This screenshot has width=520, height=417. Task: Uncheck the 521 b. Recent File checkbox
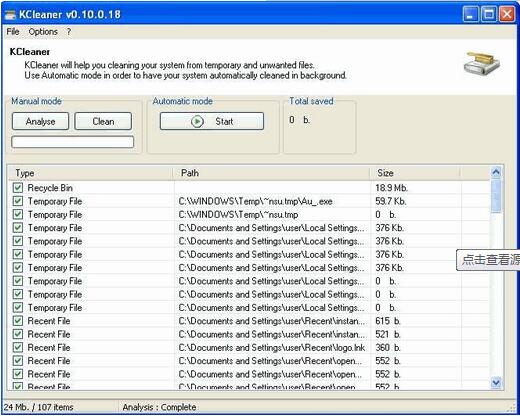pyautogui.click(x=18, y=334)
